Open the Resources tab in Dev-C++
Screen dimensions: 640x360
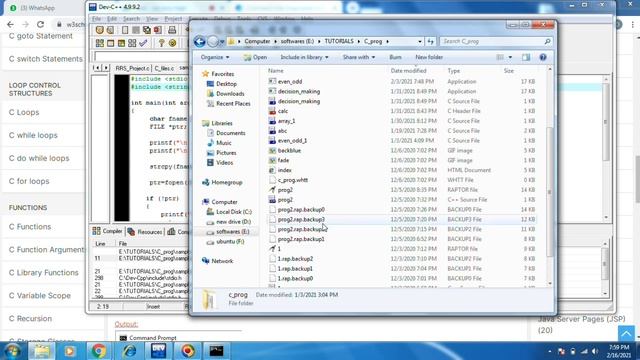(x=145, y=231)
